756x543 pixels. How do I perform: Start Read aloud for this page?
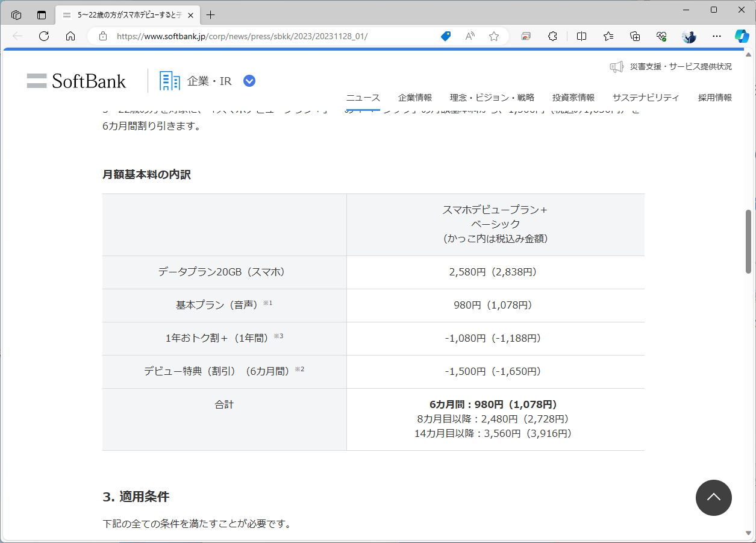click(469, 36)
